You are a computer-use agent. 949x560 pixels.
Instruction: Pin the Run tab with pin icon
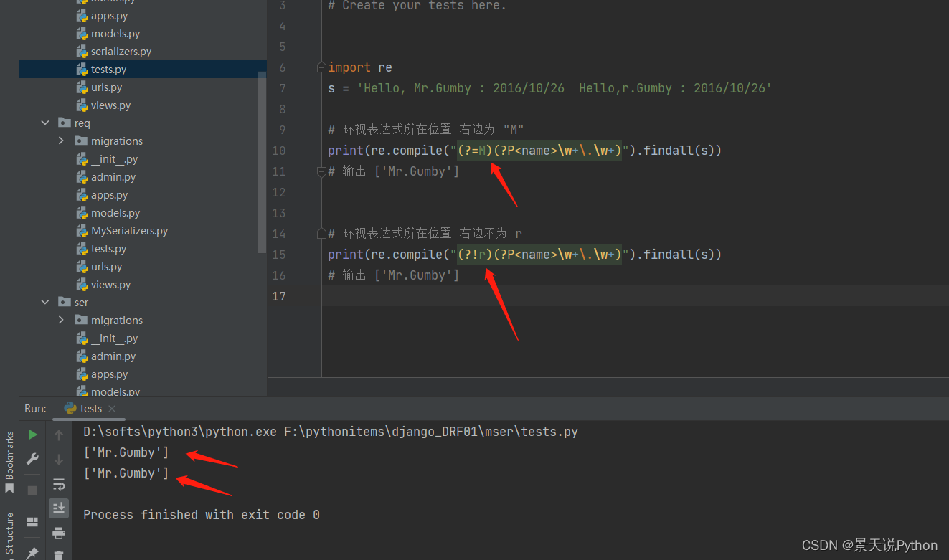click(x=32, y=552)
